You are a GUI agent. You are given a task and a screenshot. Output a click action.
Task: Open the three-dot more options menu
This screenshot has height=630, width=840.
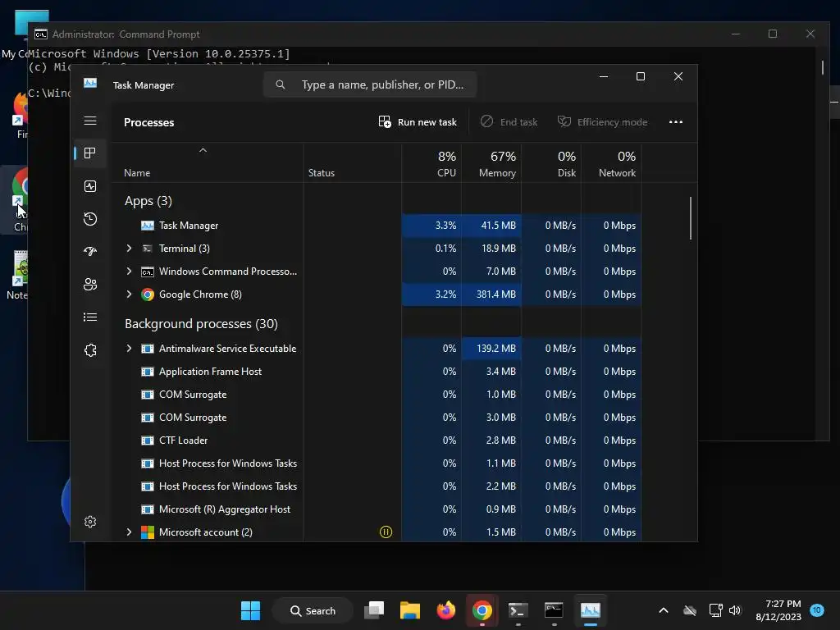(676, 122)
